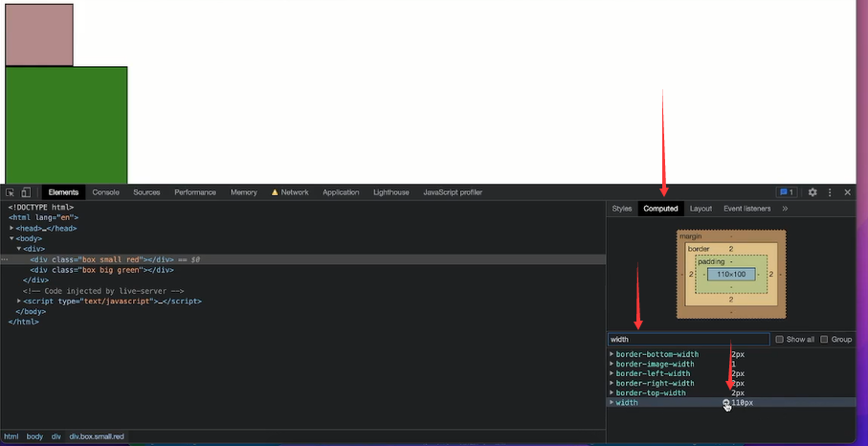Expand the width computed property
This screenshot has height=446, width=868.
coord(612,402)
